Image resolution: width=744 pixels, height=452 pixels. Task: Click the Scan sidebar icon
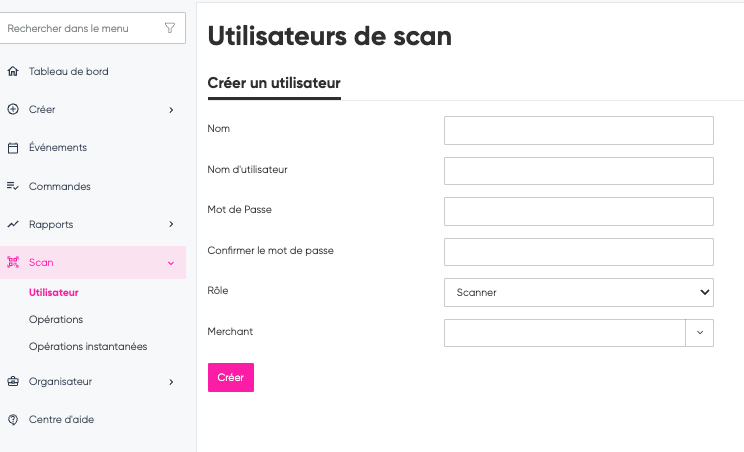13,263
